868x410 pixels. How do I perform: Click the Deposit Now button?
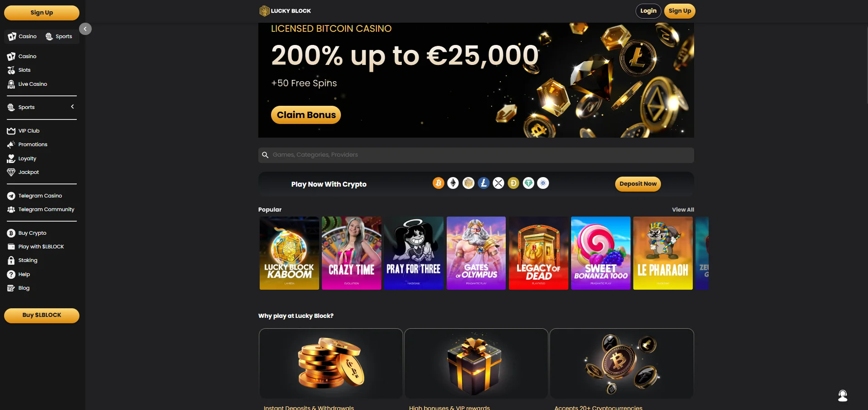(638, 184)
